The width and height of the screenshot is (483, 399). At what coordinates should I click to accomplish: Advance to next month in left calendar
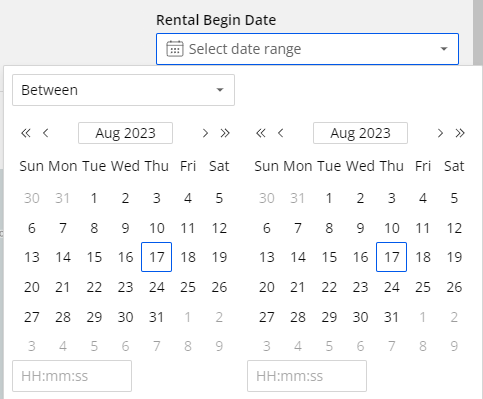click(x=205, y=133)
